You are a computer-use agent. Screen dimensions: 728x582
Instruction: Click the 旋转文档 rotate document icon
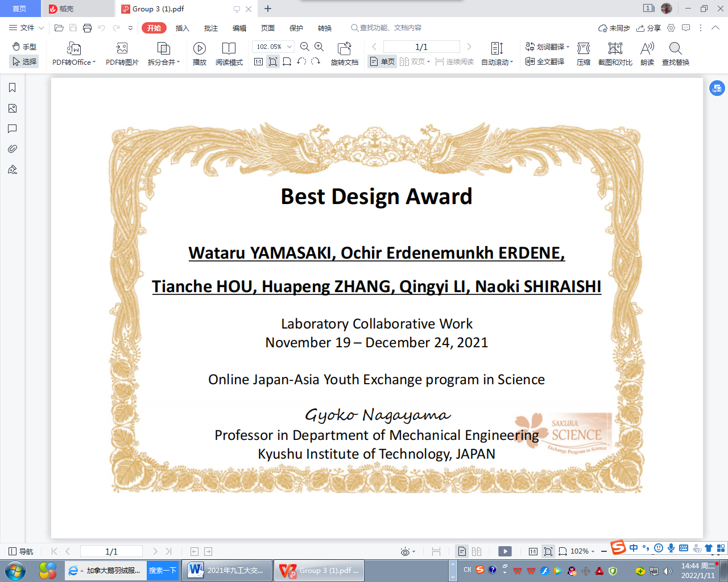tap(344, 49)
